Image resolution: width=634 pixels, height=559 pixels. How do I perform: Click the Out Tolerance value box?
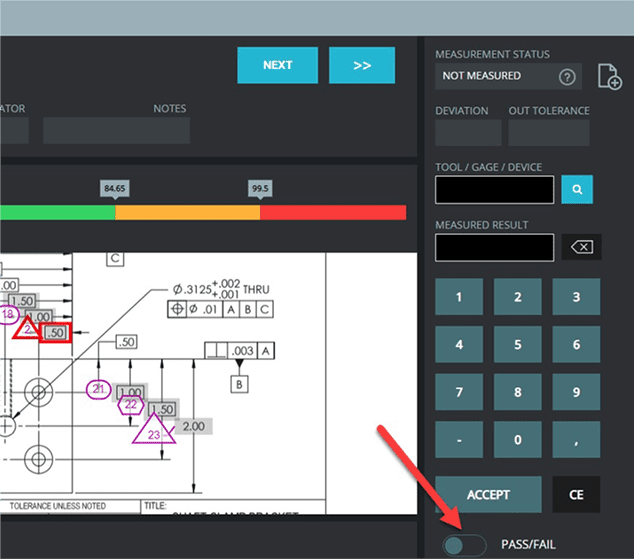tap(549, 133)
